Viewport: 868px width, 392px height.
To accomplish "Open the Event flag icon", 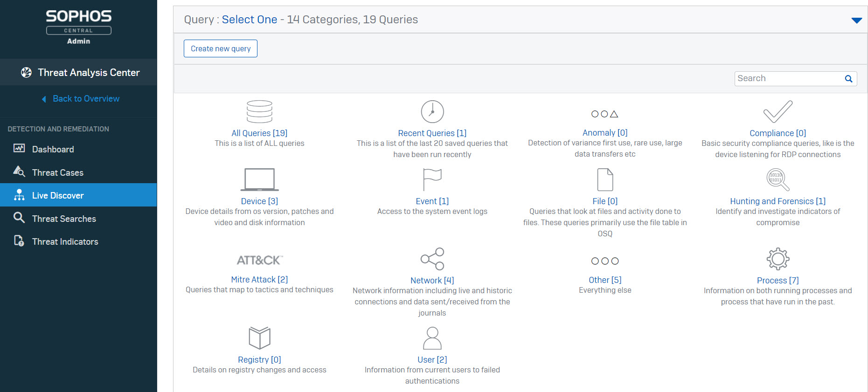I will click(x=432, y=179).
